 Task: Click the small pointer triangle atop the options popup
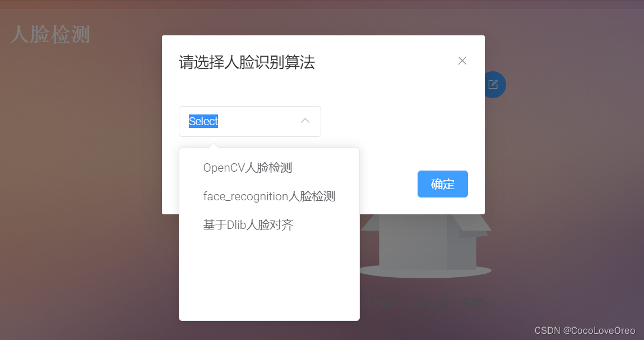click(213, 145)
